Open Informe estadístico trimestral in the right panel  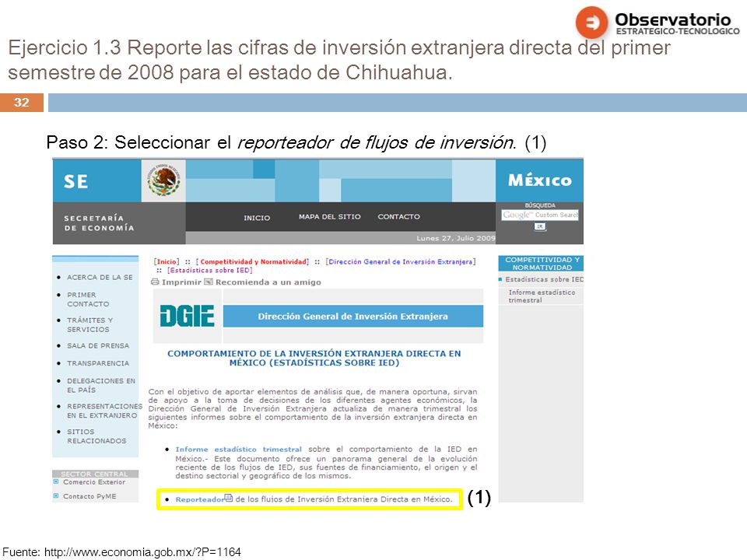(x=542, y=296)
